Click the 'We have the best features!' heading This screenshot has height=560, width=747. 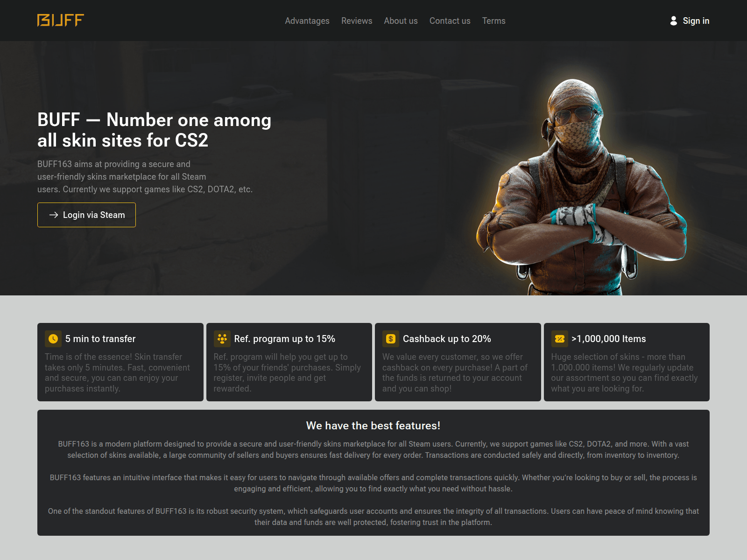pos(373,426)
